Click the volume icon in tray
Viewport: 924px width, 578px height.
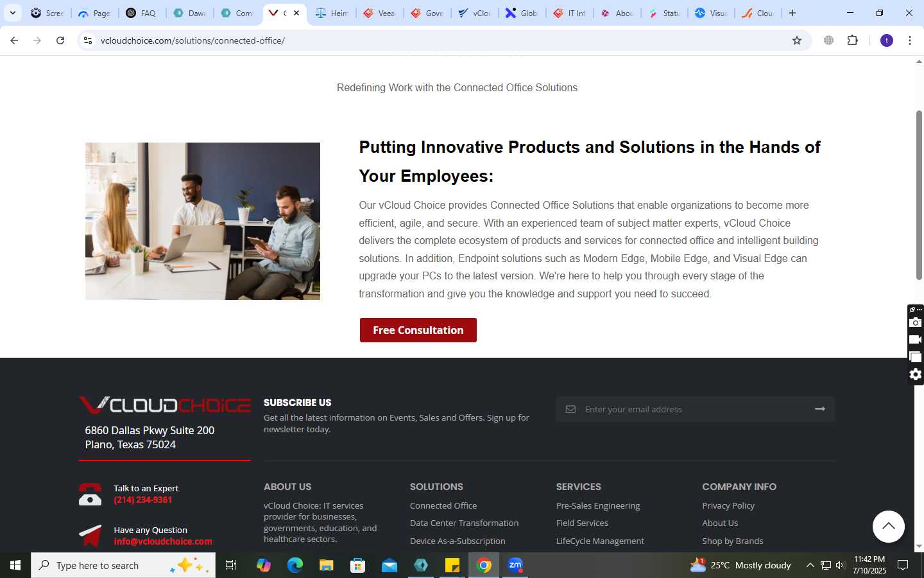click(841, 565)
